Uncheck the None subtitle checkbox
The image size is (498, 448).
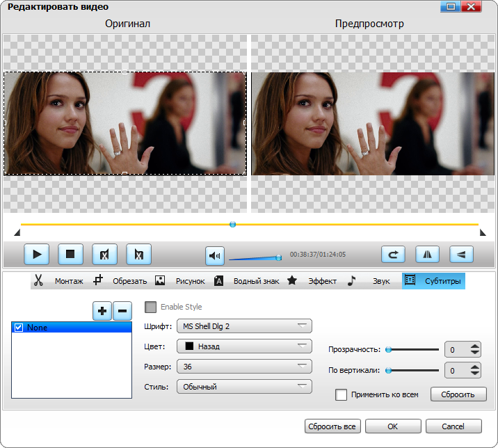click(19, 328)
